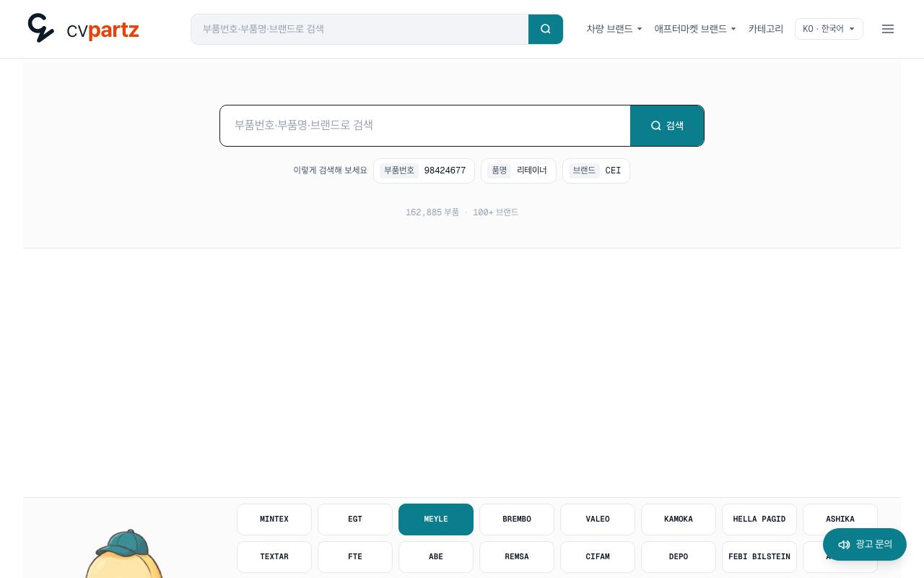Open the KO · 한국어 language selector
The width and height of the screenshot is (924, 578).
point(829,29)
